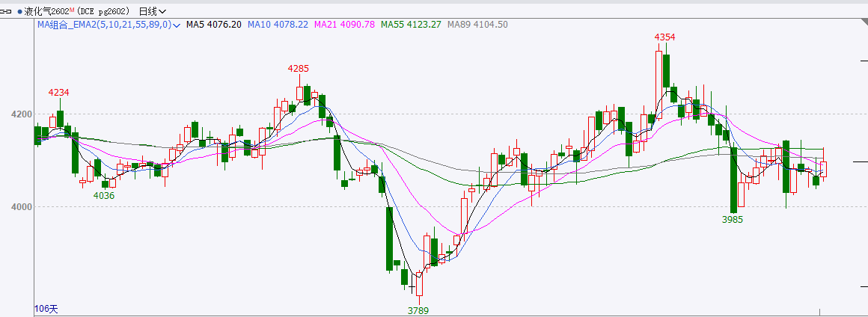Select the gray MA89 4104.50 legend
The width and height of the screenshot is (868, 317).
pyautogui.click(x=477, y=25)
